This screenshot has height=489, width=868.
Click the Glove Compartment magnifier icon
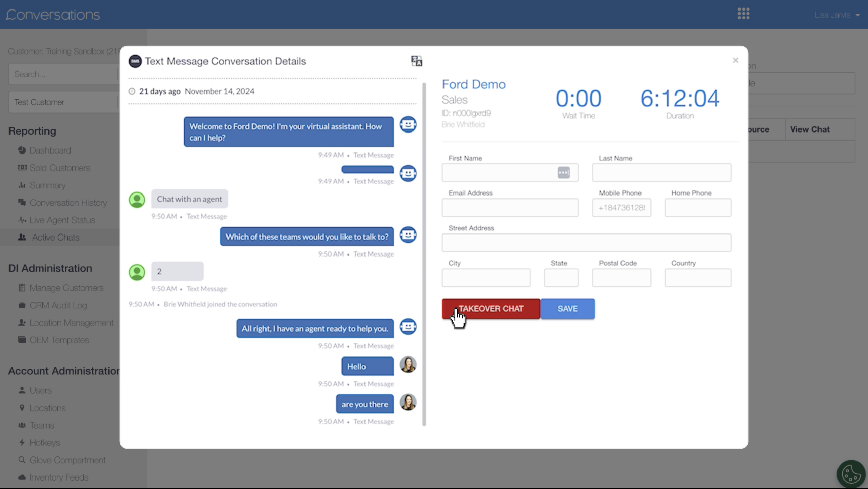[x=22, y=460]
